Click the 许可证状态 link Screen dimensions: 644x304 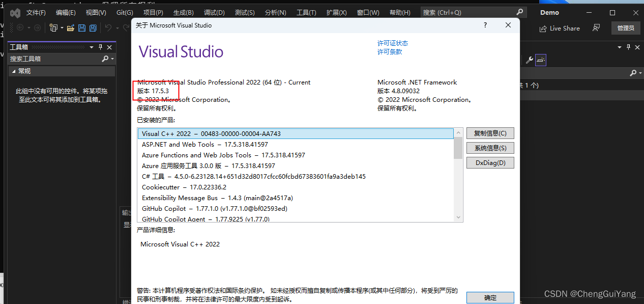click(x=393, y=43)
